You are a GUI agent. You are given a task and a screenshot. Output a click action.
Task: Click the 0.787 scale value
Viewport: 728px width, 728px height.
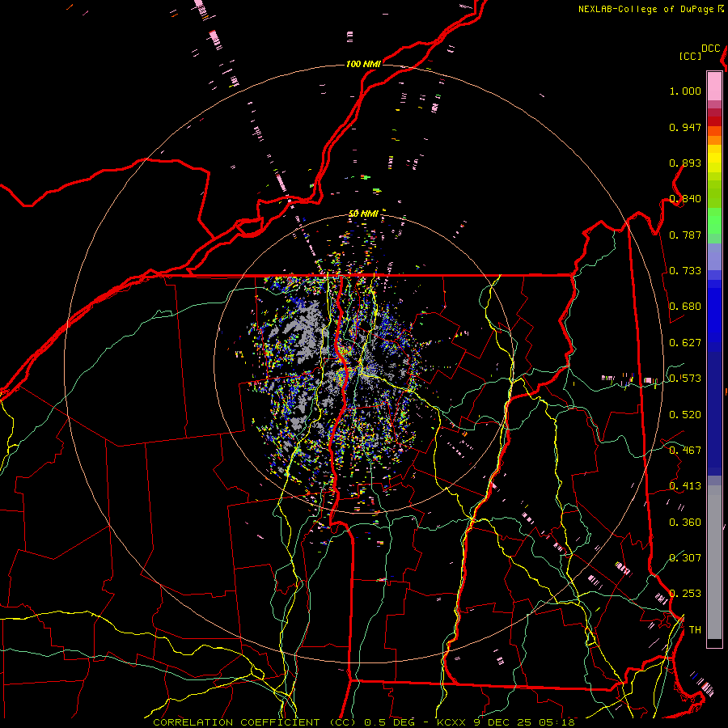click(685, 235)
